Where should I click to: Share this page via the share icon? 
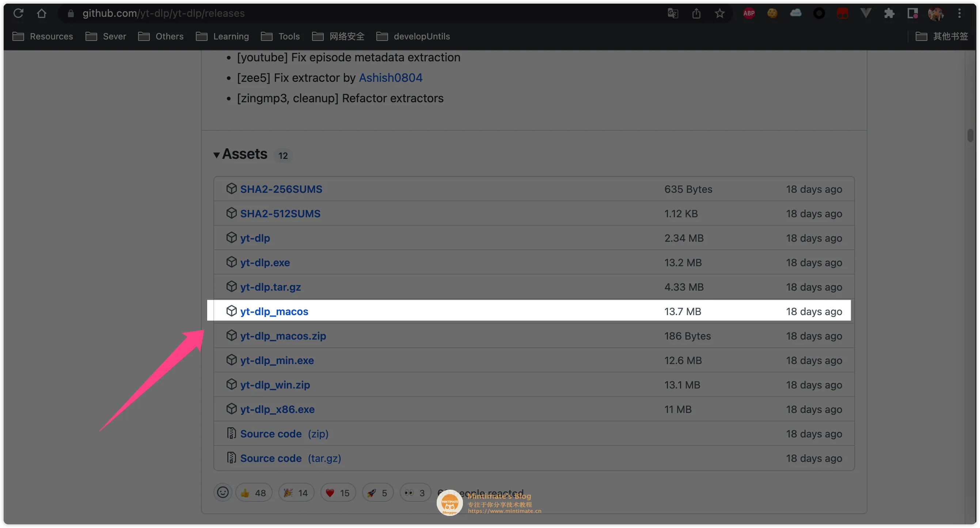(696, 13)
